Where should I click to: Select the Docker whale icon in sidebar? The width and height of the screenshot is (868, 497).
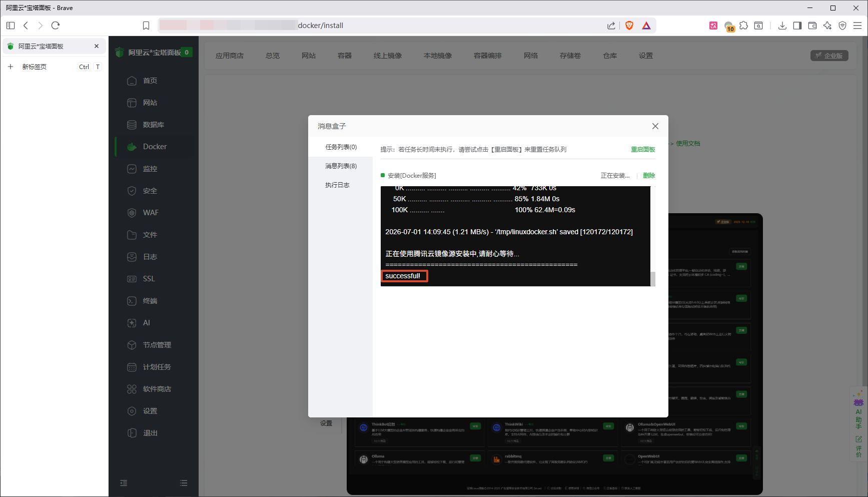tap(132, 147)
